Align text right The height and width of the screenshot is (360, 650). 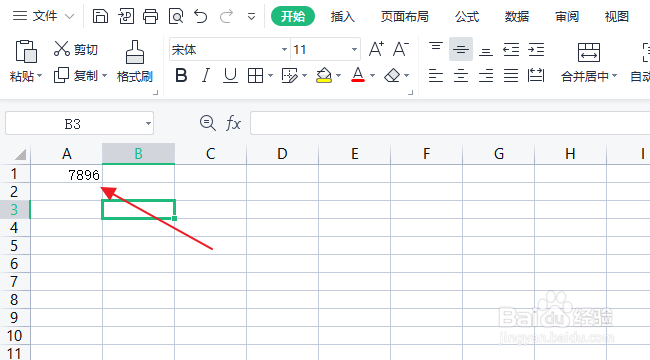point(486,75)
